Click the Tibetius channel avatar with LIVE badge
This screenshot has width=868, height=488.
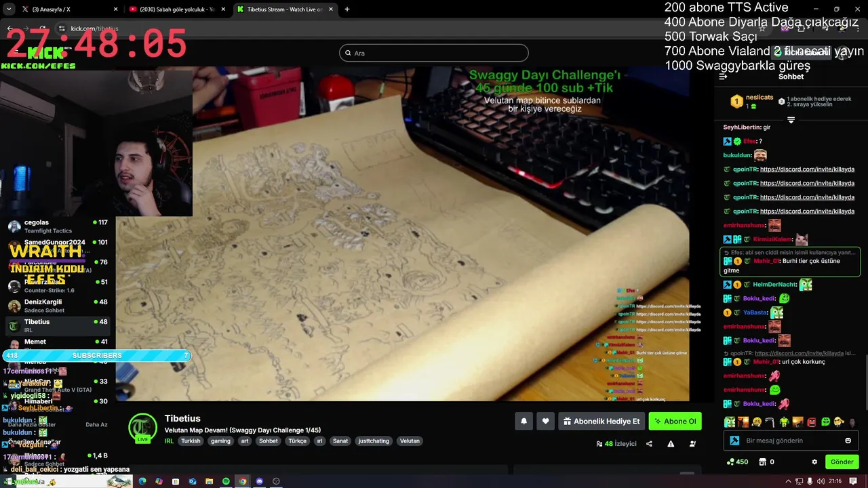[x=142, y=428]
